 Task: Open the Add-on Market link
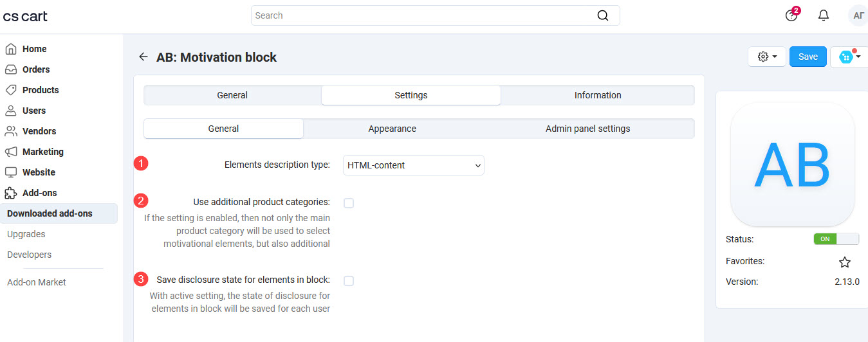tap(37, 282)
